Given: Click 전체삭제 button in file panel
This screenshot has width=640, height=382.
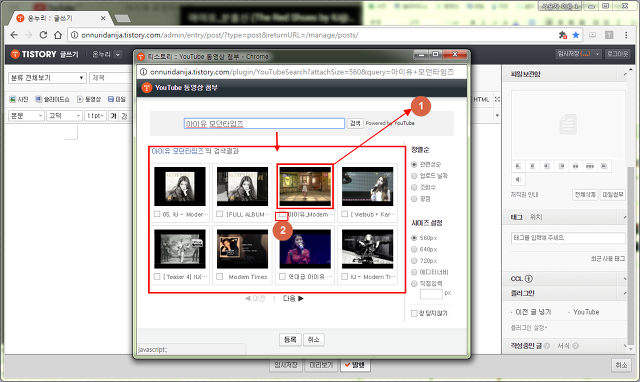Looking at the screenshot, I should 585,195.
